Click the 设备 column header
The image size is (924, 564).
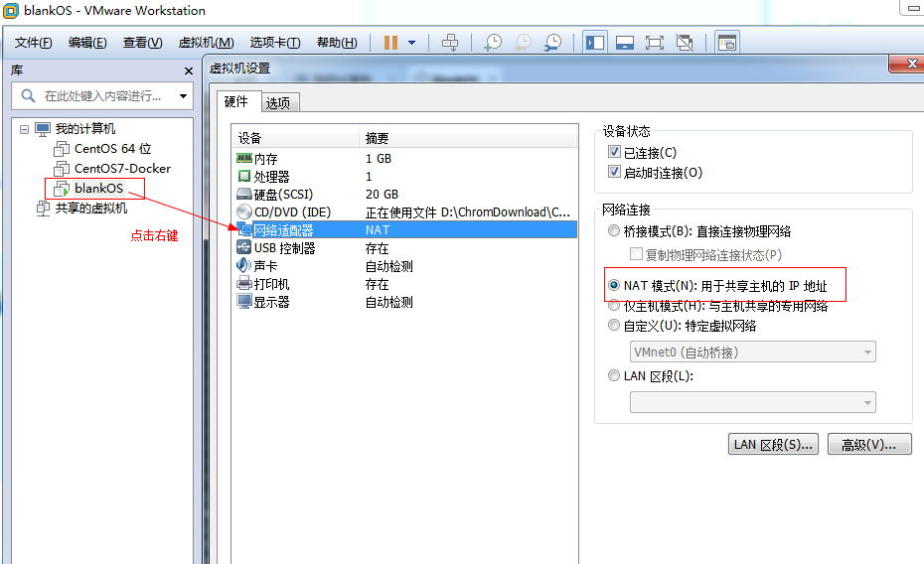click(295, 138)
